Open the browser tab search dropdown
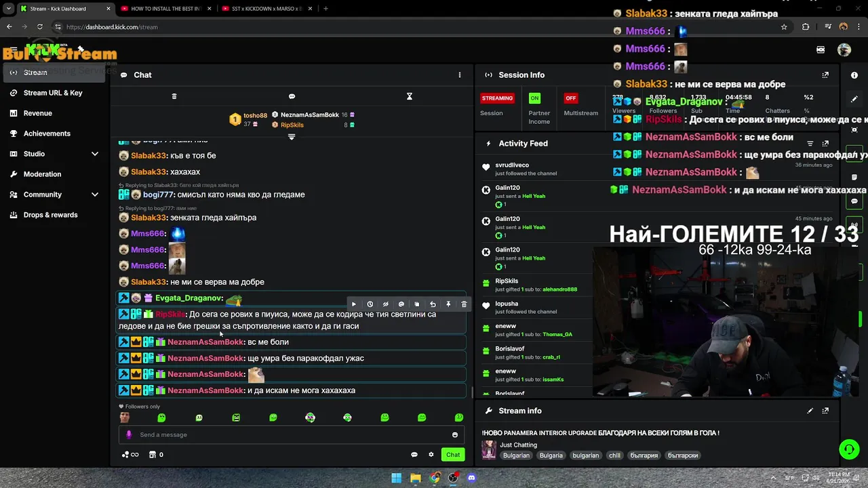868x488 pixels. click(x=7, y=9)
